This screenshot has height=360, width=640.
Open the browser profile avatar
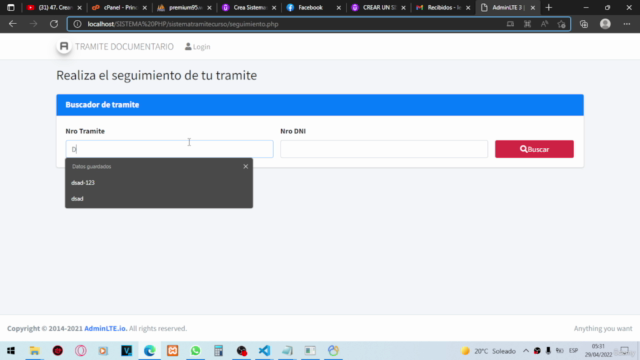[605, 24]
